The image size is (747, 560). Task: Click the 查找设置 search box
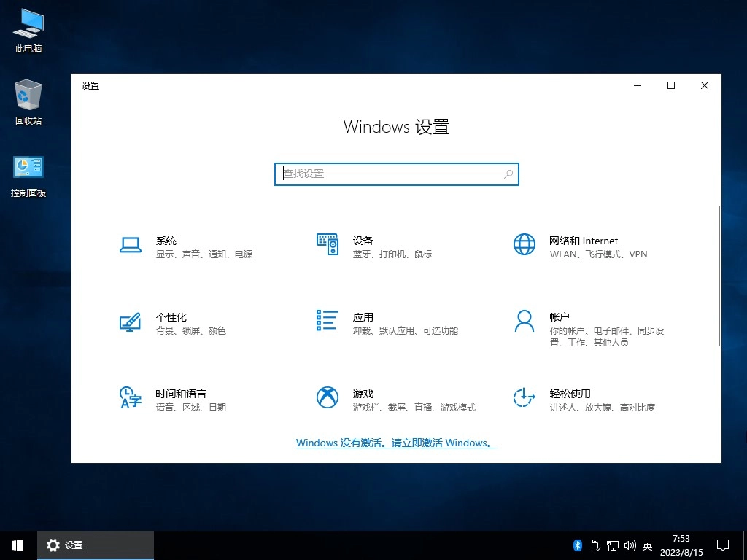click(x=396, y=174)
